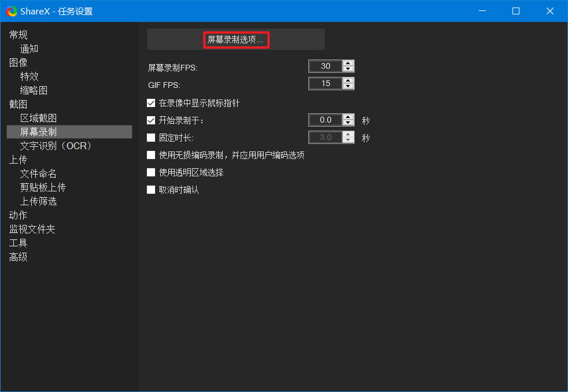
Task: Raise the 开始录制于 delay with the up arrow
Action: 348,117
